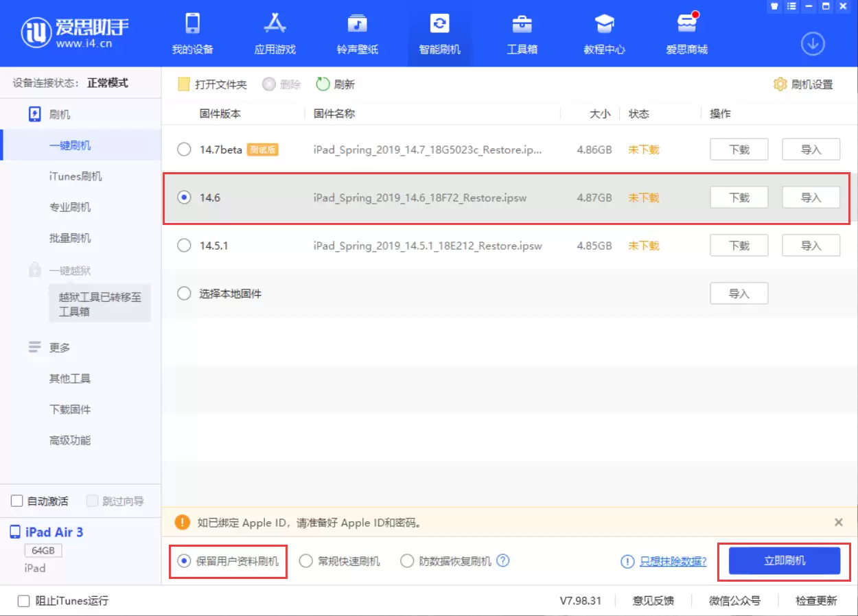
Task: Select 一键刷机 in the sidebar
Action: [x=80, y=145]
